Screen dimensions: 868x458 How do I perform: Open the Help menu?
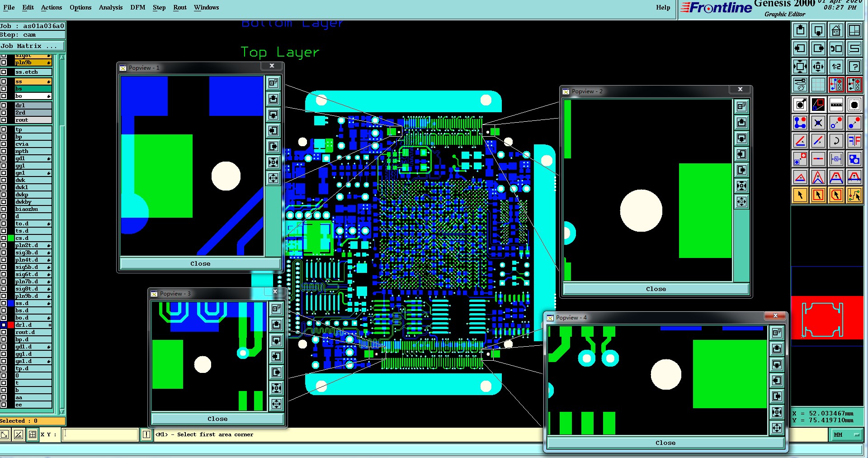pyautogui.click(x=663, y=7)
